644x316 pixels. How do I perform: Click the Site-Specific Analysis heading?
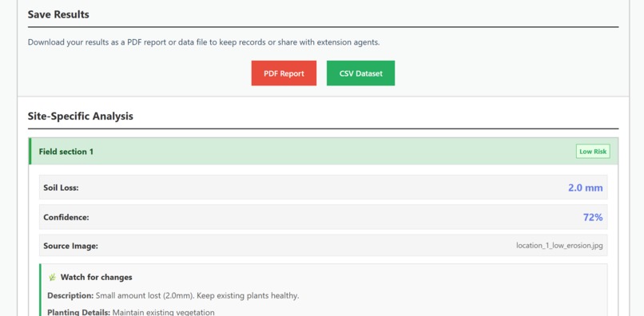81,117
